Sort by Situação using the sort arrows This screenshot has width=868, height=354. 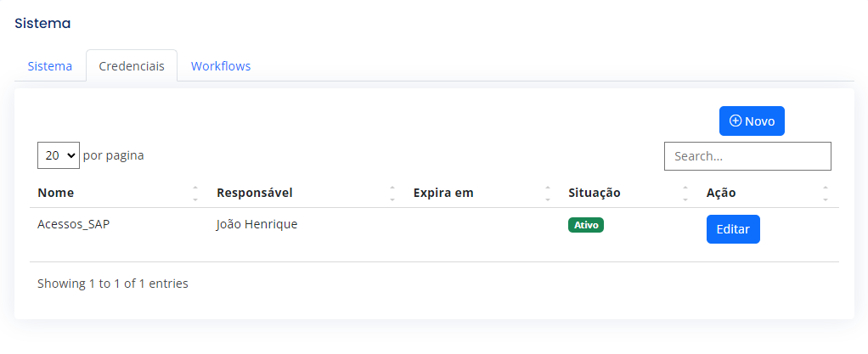(685, 193)
